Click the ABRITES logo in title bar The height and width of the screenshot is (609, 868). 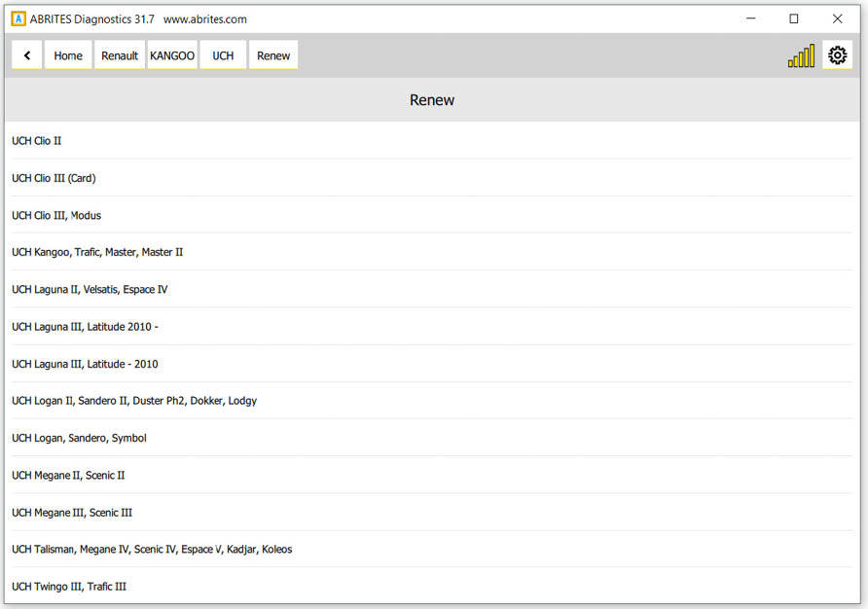pyautogui.click(x=18, y=18)
